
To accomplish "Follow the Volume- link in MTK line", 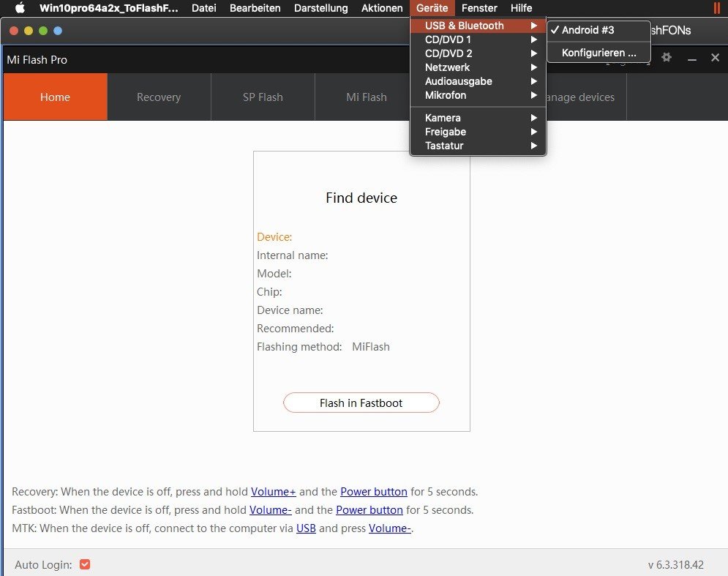I will pos(389,528).
